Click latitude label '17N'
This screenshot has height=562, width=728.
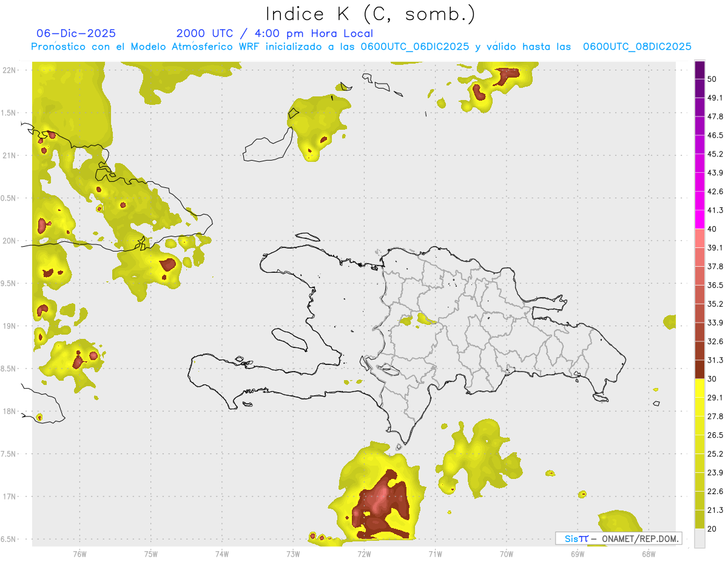click(x=10, y=497)
